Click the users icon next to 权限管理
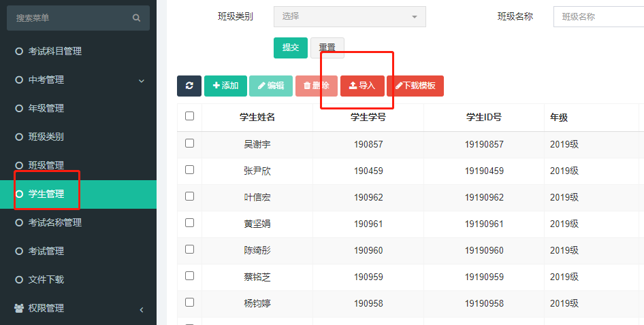The width and height of the screenshot is (644, 325). pyautogui.click(x=19, y=308)
